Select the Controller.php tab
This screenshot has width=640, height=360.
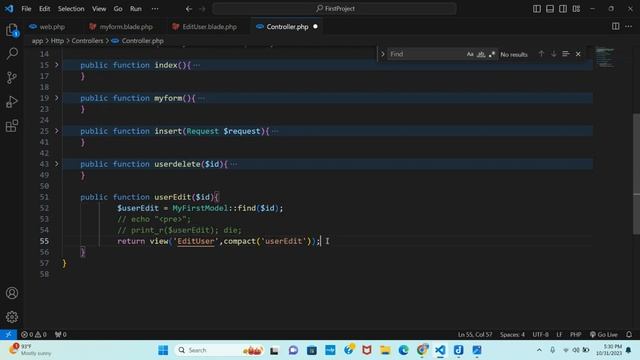[287, 27]
